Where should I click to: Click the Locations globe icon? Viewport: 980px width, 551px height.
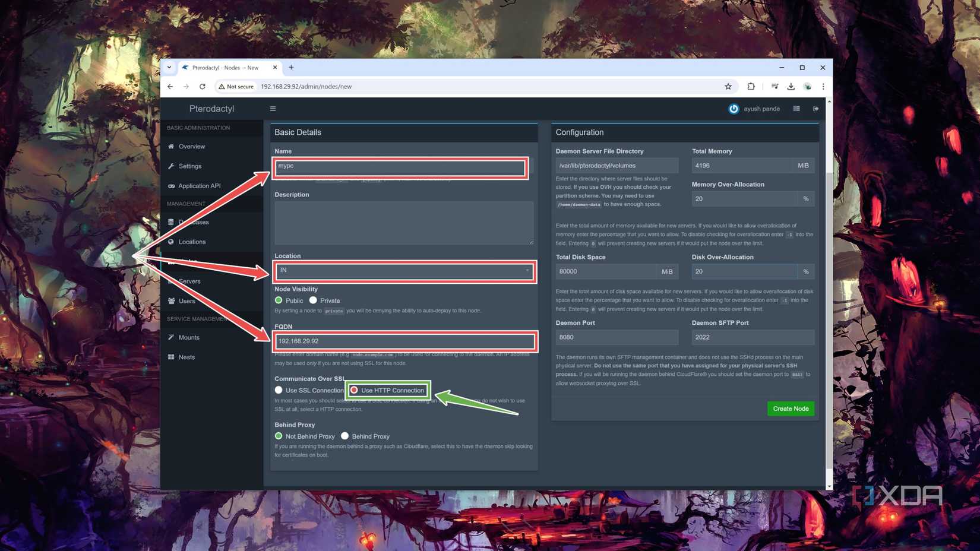(171, 242)
